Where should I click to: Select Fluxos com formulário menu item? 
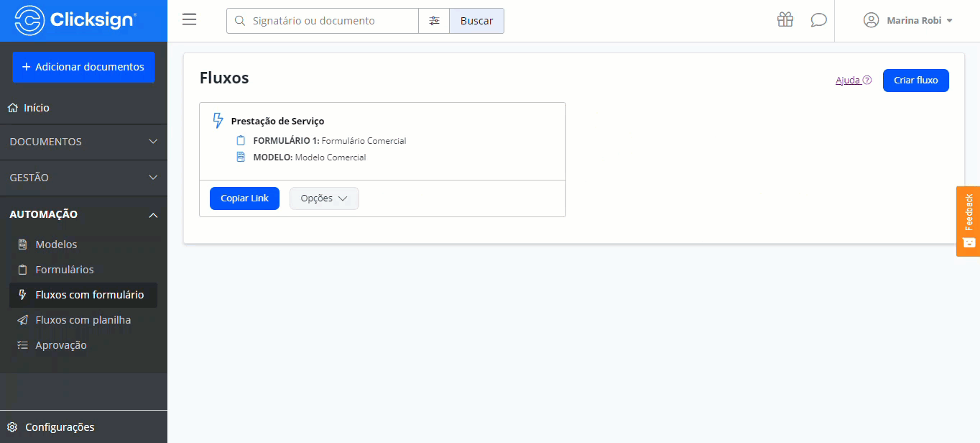pos(83,295)
